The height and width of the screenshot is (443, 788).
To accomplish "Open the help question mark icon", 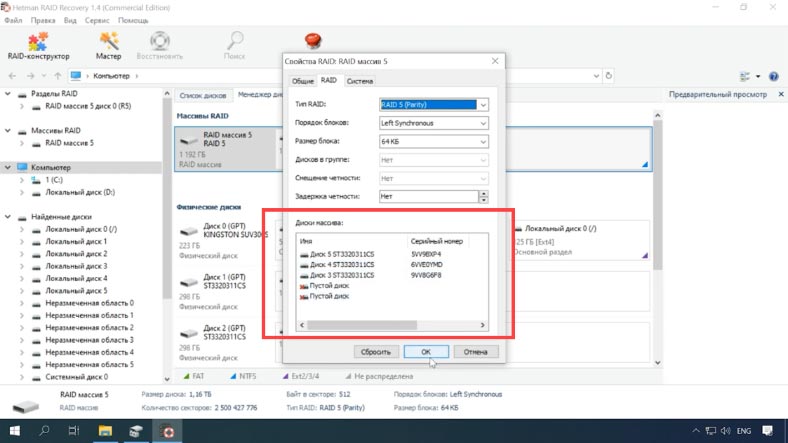I will point(773,76).
